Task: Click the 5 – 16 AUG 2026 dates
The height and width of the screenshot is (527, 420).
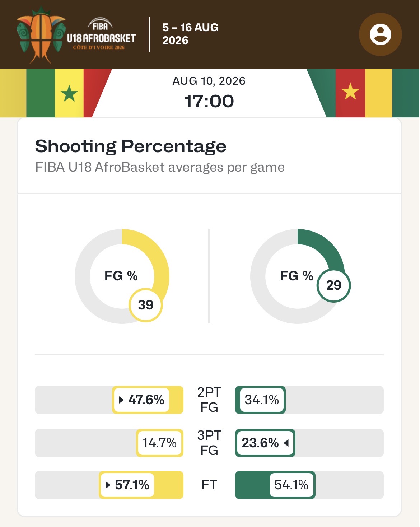Action: pyautogui.click(x=191, y=34)
